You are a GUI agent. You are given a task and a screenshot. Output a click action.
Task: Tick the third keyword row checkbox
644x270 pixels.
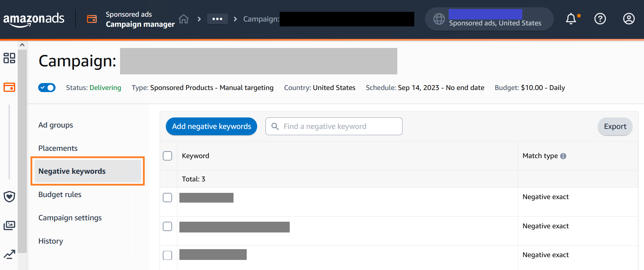tap(168, 255)
